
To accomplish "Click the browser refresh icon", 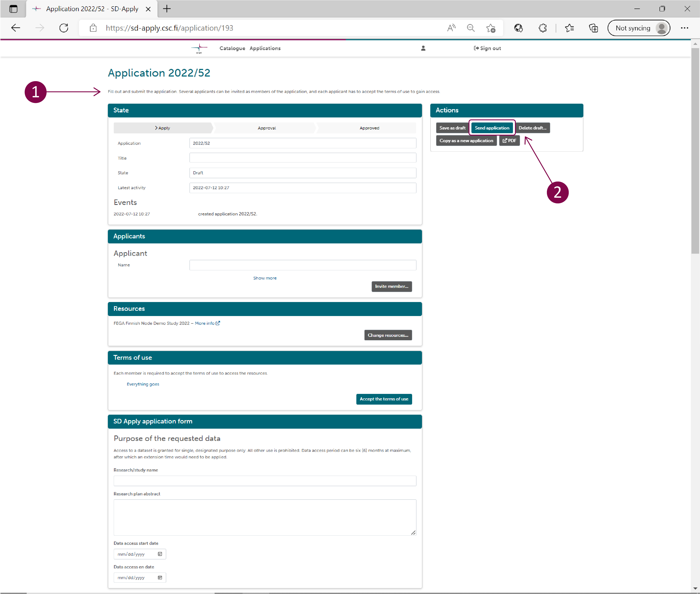I will (64, 28).
